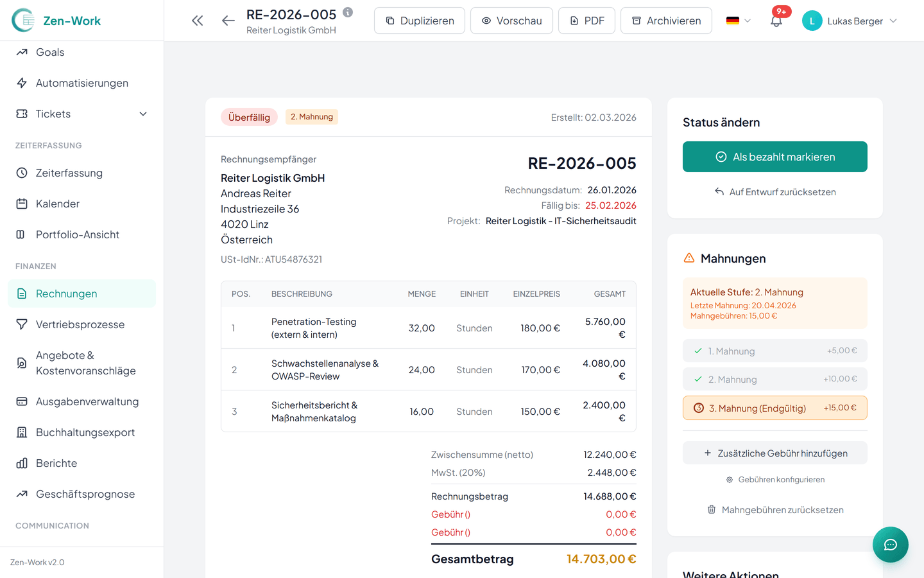Screen dimensions: 924x578
Task: Click Schwachstellenanalyse & OWASP-Review row description
Action: tap(325, 370)
